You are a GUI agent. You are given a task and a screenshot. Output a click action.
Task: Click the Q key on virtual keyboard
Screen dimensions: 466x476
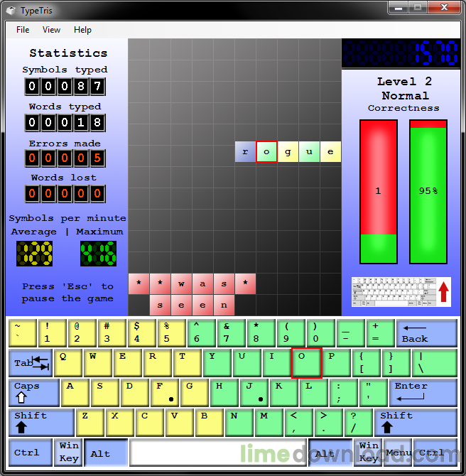click(x=68, y=363)
